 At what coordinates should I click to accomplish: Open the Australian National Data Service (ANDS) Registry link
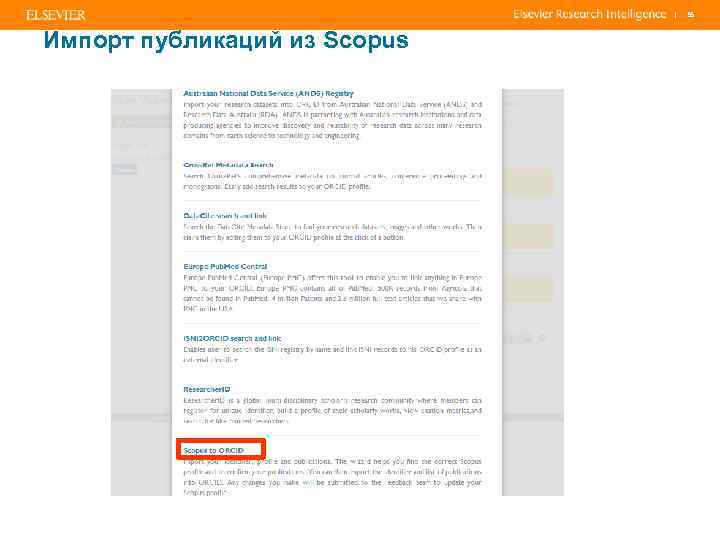coord(268,93)
